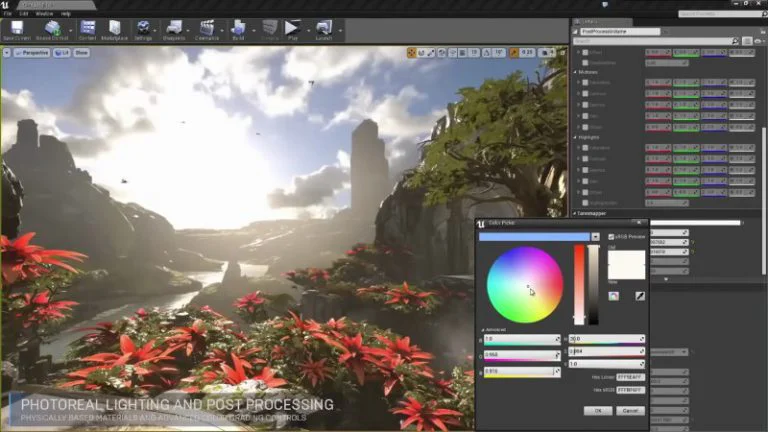Open Content browser from toolbar

tap(88, 29)
